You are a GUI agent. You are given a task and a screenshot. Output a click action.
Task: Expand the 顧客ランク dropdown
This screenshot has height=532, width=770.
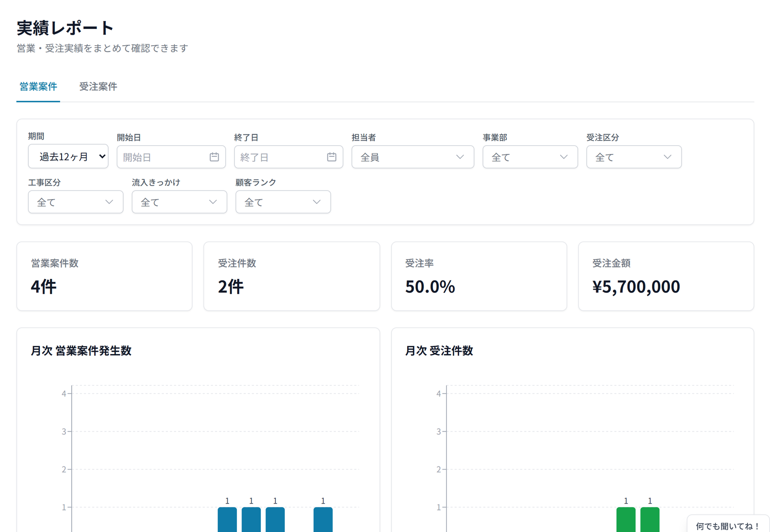click(283, 202)
